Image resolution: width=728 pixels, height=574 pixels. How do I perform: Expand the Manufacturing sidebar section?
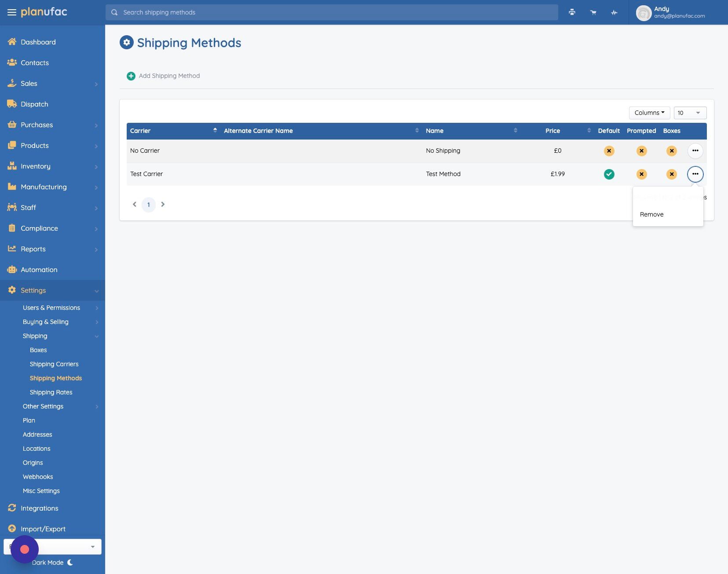[x=53, y=187]
